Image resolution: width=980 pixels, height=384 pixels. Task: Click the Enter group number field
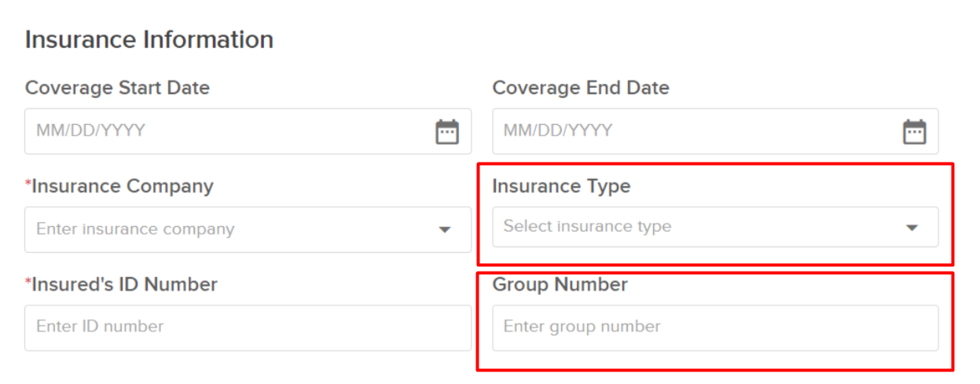(715, 327)
